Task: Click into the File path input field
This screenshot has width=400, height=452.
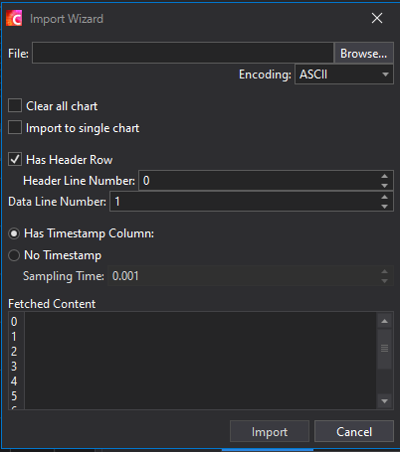Action: [x=183, y=53]
